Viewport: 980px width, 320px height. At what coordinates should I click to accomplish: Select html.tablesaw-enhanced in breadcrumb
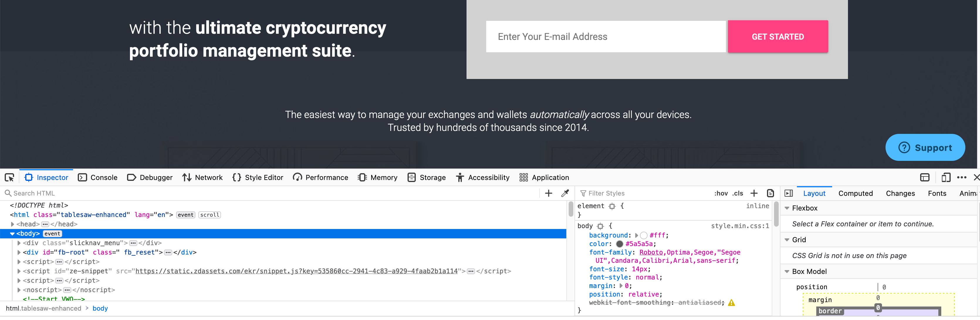[43, 309]
